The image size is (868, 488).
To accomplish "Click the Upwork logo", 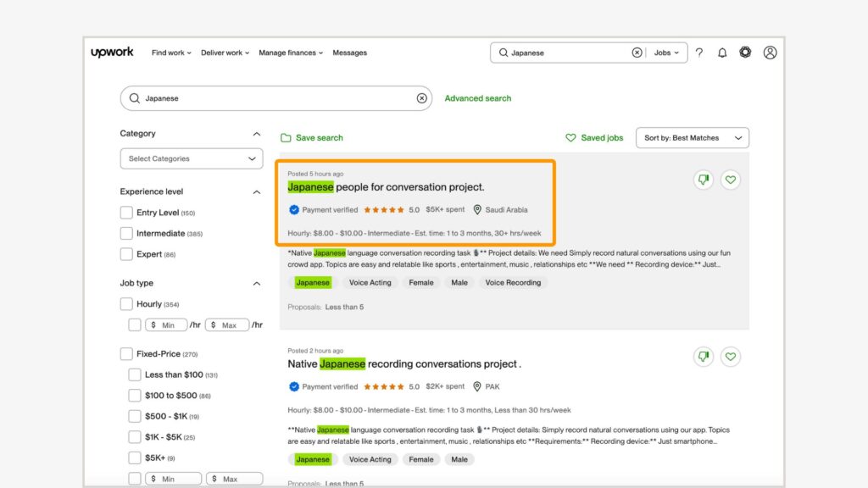I will pyautogui.click(x=113, y=53).
